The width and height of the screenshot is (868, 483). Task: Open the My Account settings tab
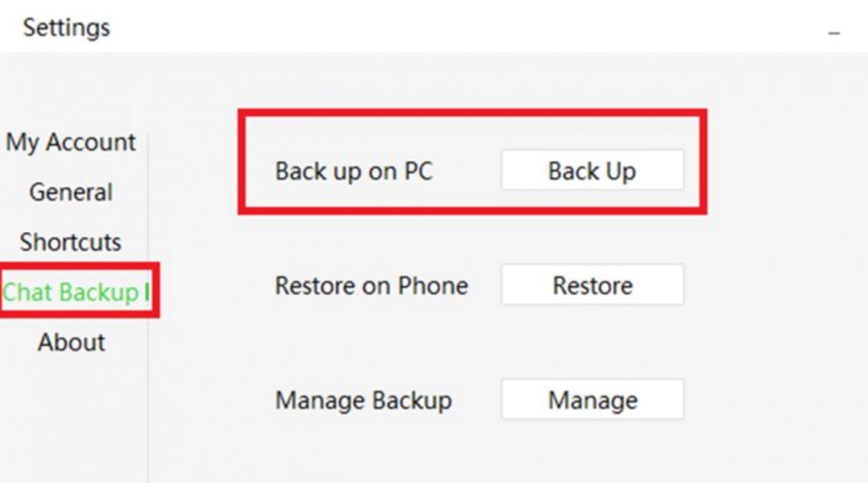[71, 142]
